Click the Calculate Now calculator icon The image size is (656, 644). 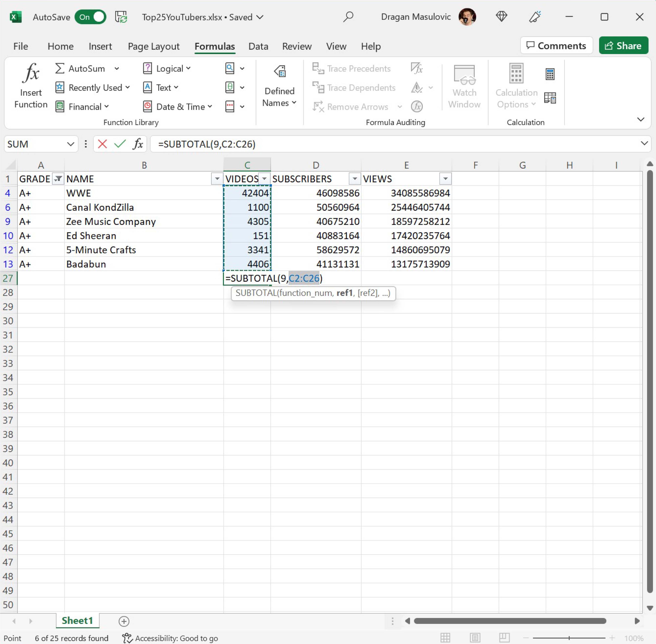coord(550,74)
